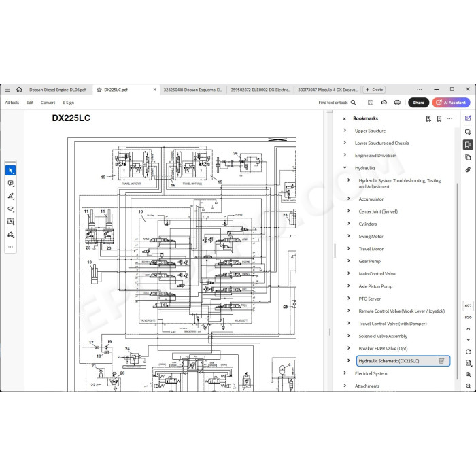476x476 pixels.
Task: Jump to Travel Motor bookmark
Action: (x=371, y=249)
